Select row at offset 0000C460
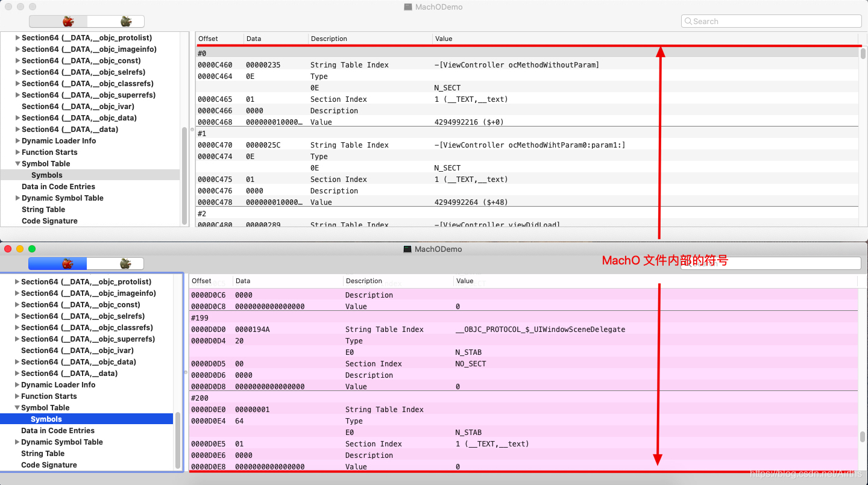The width and height of the screenshot is (868, 485). (x=527, y=65)
